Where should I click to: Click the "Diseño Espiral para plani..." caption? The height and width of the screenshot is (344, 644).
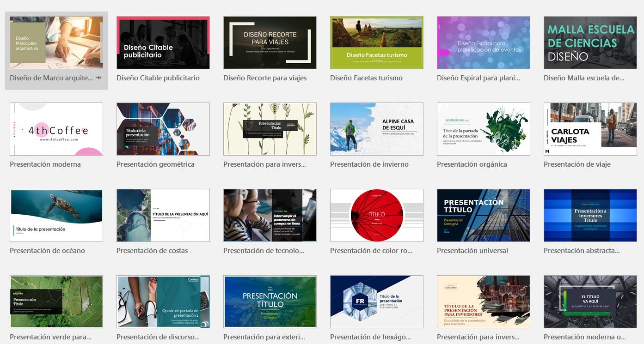(478, 78)
